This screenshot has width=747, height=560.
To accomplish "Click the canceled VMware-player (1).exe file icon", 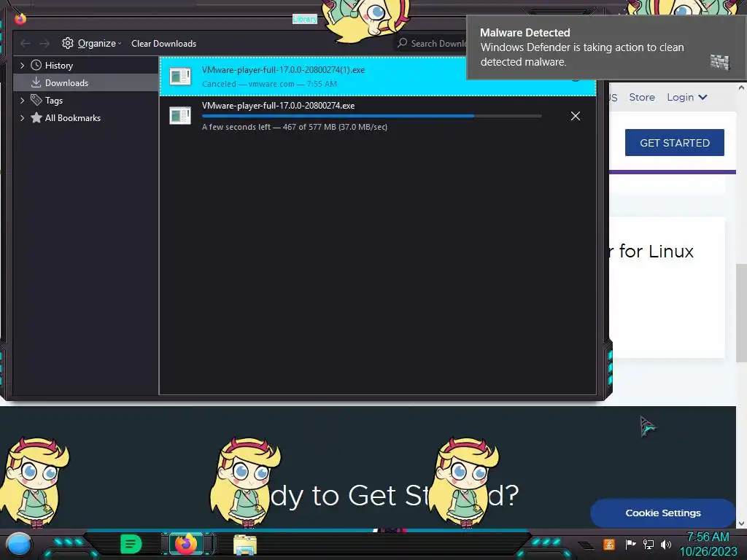I will (x=180, y=76).
